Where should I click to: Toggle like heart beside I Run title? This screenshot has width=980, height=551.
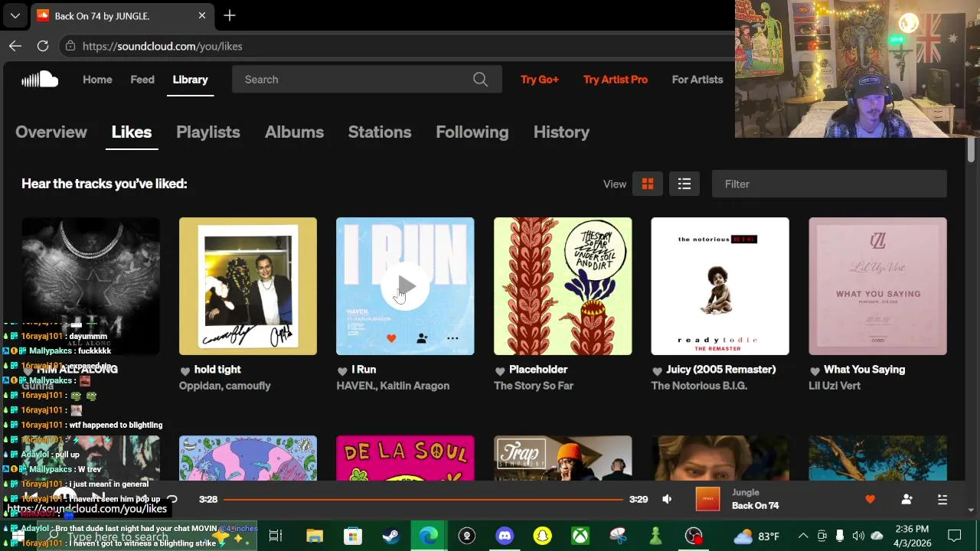(342, 370)
